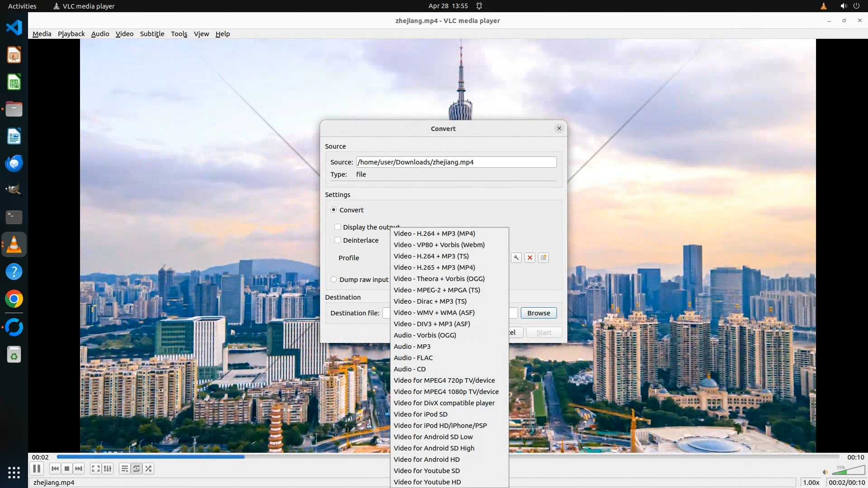868x488 pixels.
Task: Click the stop playback button
Action: 67,469
